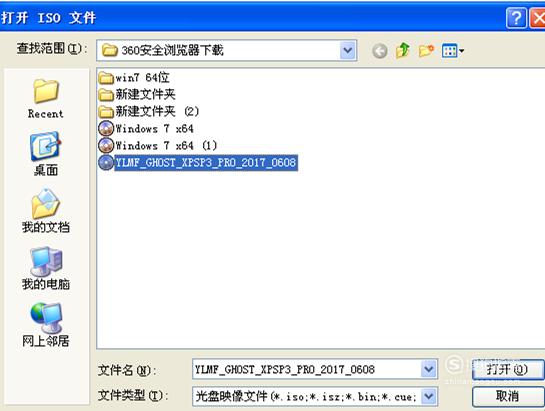
Task: Select the 新建文件夹 (2) folder icon
Action: tap(106, 112)
